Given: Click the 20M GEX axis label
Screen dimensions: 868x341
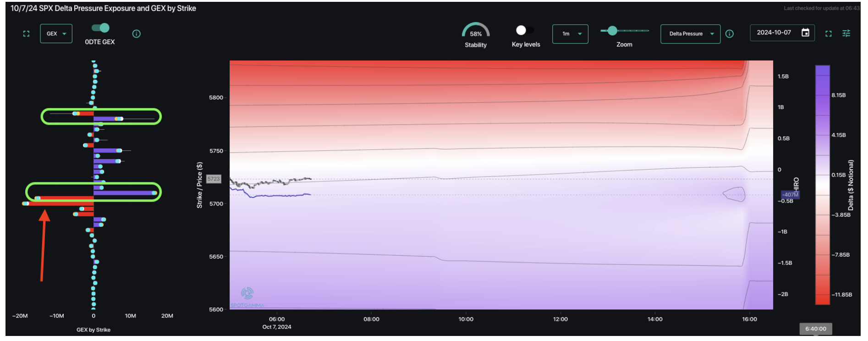Looking at the screenshot, I should (167, 316).
